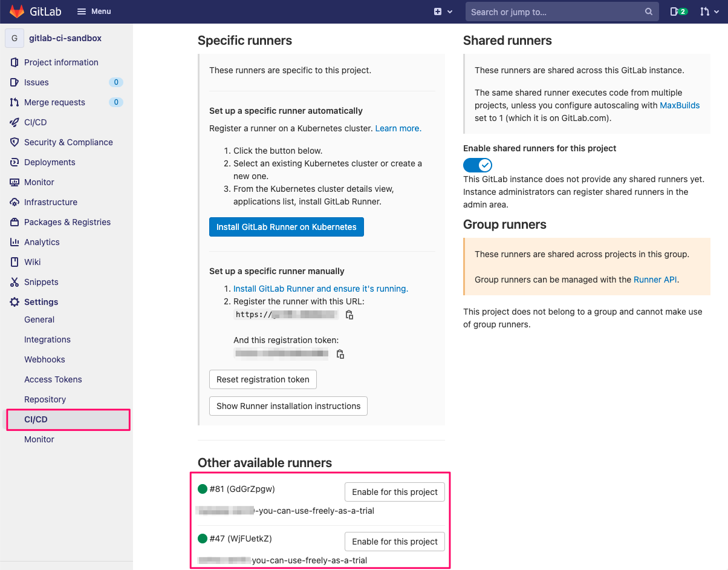
Task: Open Packages & Registries in sidebar
Action: point(67,222)
